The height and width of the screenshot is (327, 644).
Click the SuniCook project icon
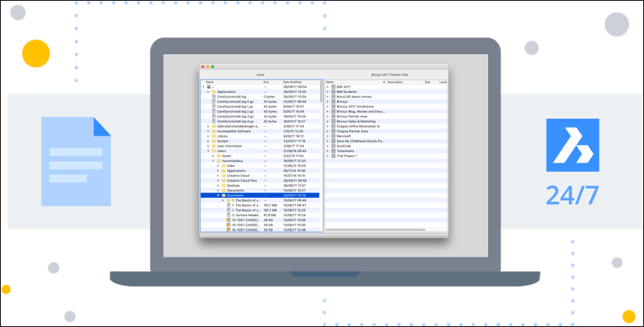(x=333, y=146)
